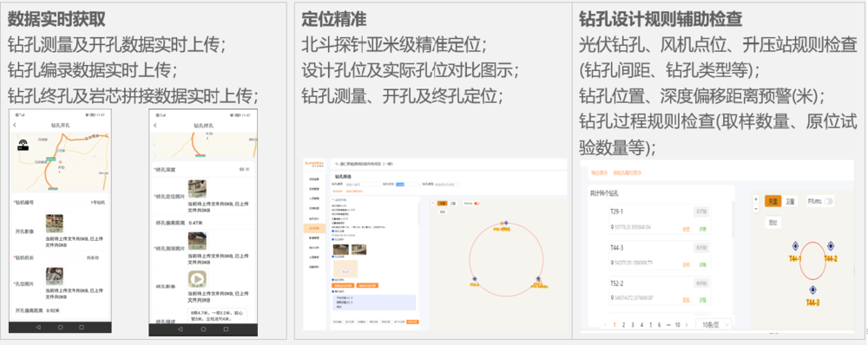Click the 按钻孔编号排序 sort option
Image resolution: width=868 pixels, height=345 pixels.
coord(628,173)
